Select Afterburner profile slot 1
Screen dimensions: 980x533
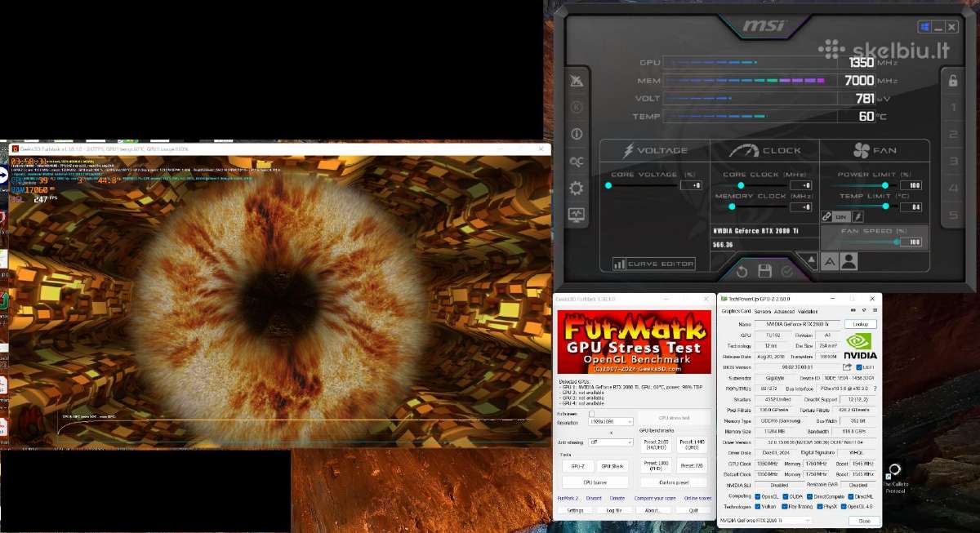tap(953, 107)
